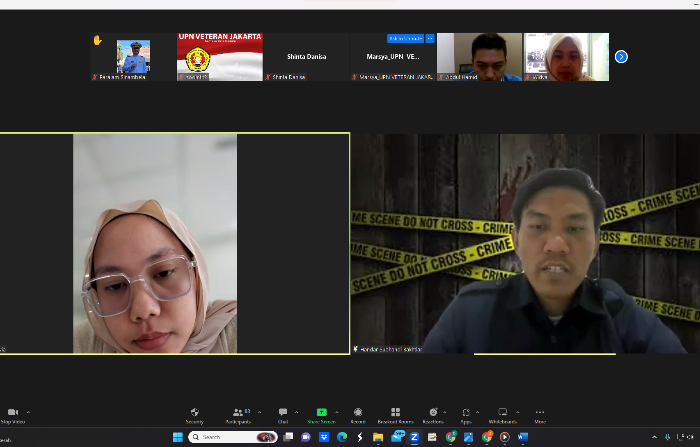
Task: Open Microsoft Word from taskbar
Action: pyautogui.click(x=523, y=437)
